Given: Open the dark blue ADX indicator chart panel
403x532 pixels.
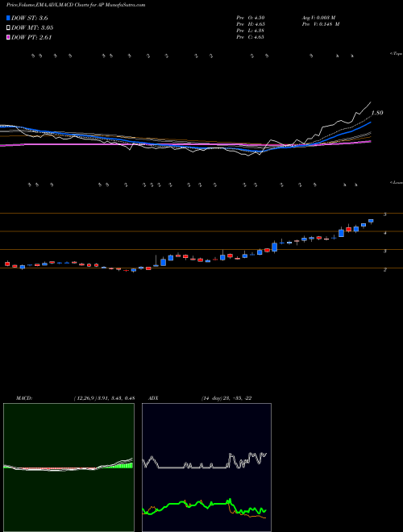Looking at the screenshot, I should click(x=206, y=468).
